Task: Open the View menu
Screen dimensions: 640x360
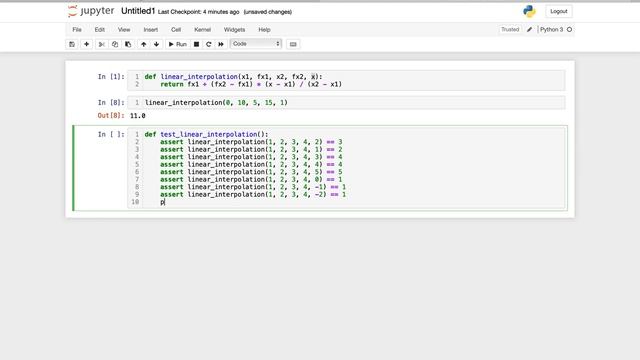Action: pos(124,30)
